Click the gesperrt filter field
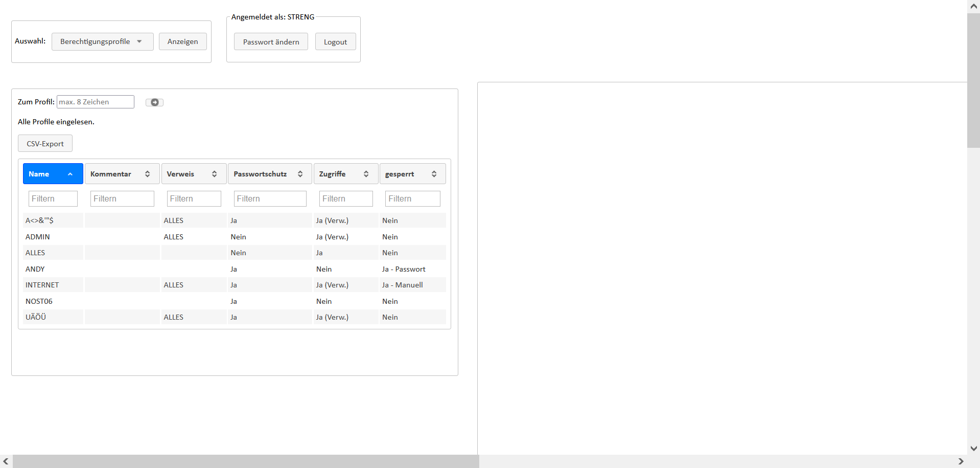The height and width of the screenshot is (468, 980). point(412,198)
